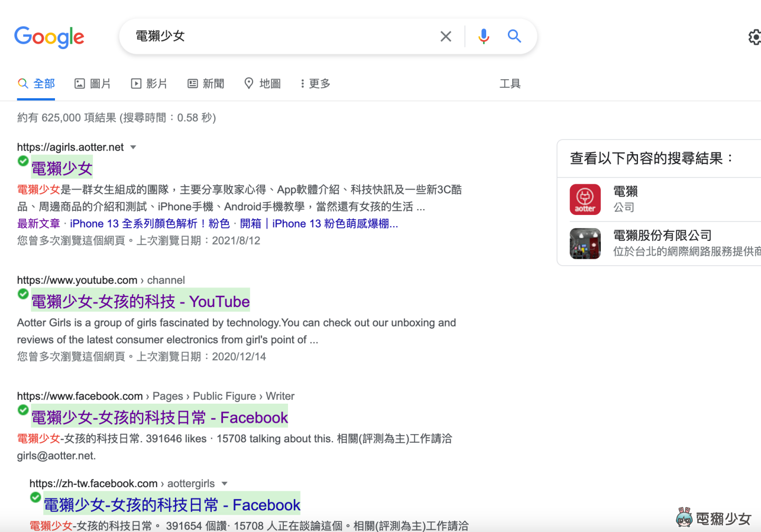The width and height of the screenshot is (761, 532).
Task: Expand the 更多 menu
Action: coord(315,83)
